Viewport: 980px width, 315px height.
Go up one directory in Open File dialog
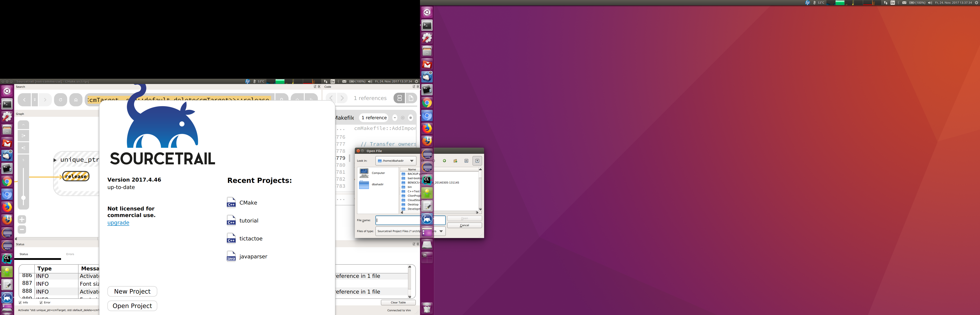tap(444, 161)
